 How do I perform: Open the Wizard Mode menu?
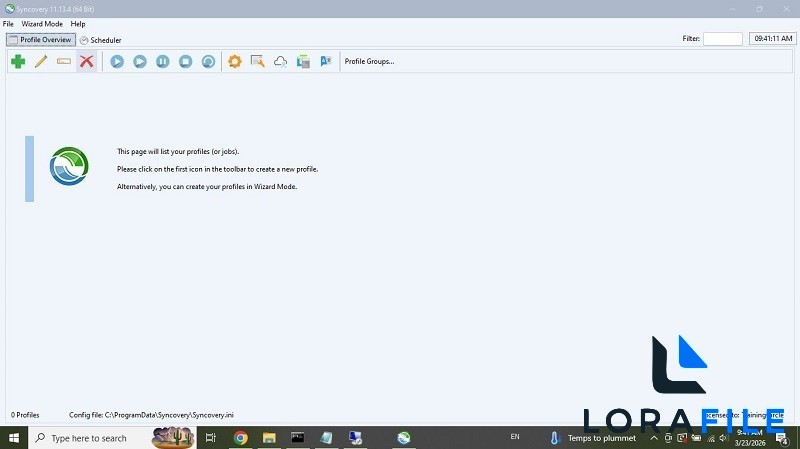click(42, 24)
